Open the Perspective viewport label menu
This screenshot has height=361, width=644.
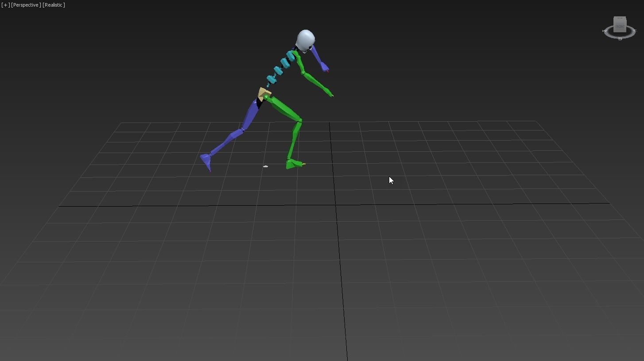tap(26, 5)
